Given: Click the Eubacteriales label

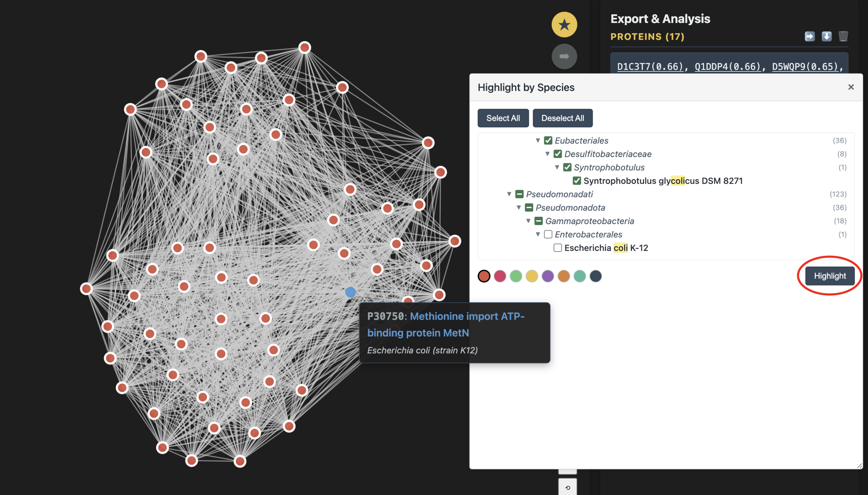Looking at the screenshot, I should [582, 140].
